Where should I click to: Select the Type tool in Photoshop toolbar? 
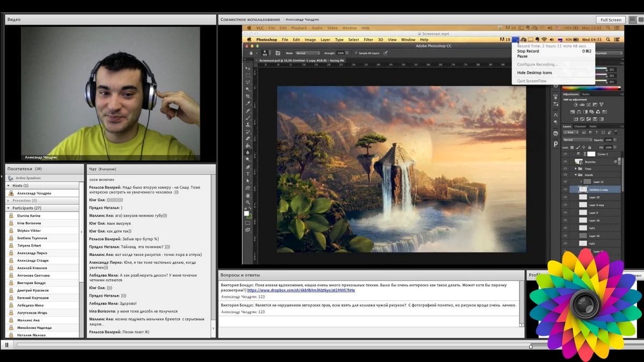tap(248, 174)
